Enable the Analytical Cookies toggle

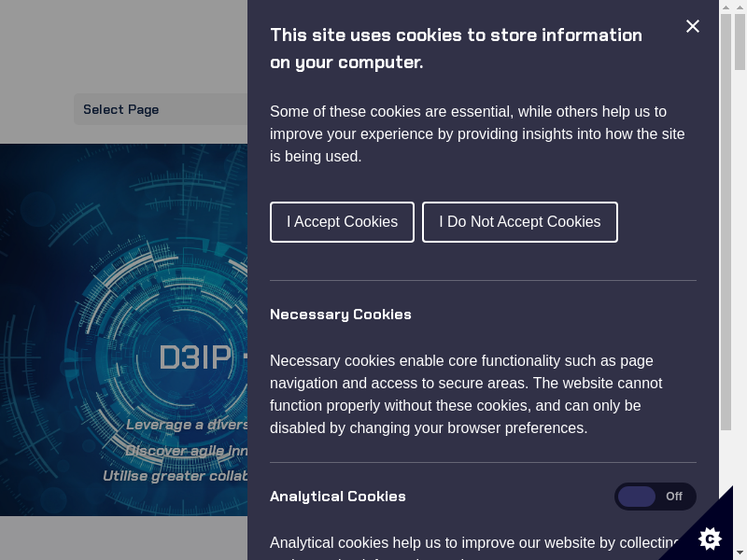click(x=655, y=497)
